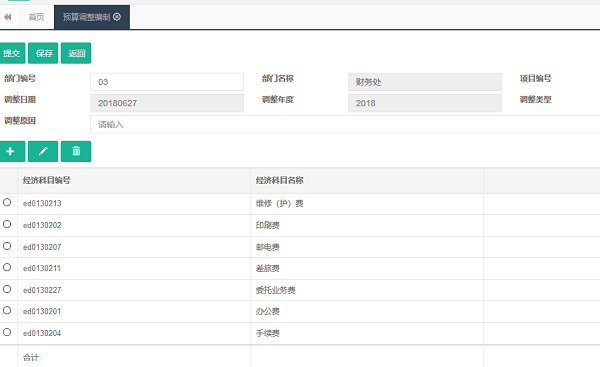Click the 项目编号 label

535,78
